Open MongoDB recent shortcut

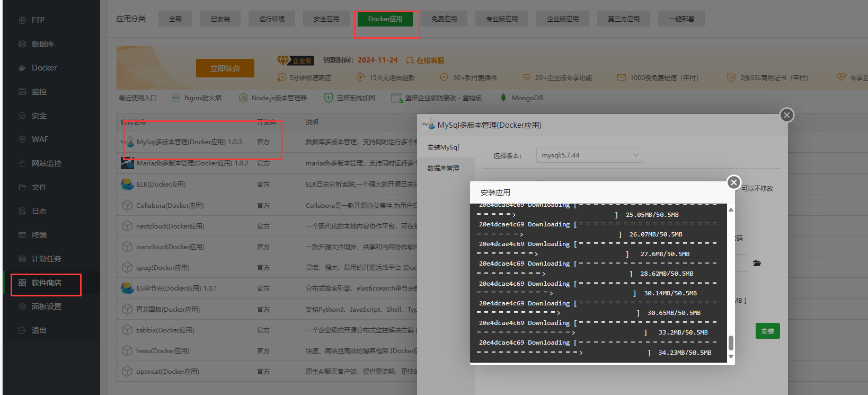521,98
